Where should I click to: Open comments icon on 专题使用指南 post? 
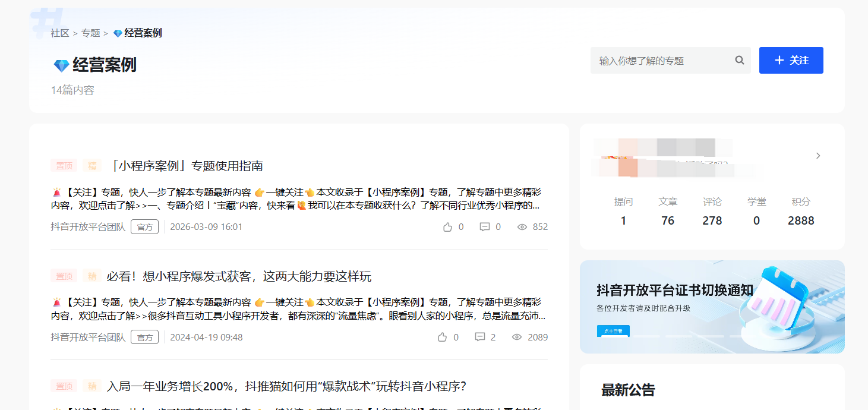(485, 227)
